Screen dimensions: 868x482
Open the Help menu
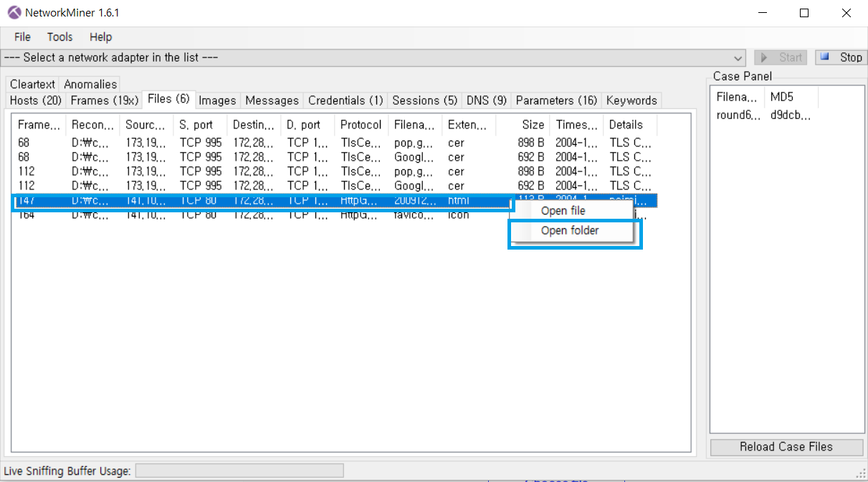click(101, 37)
